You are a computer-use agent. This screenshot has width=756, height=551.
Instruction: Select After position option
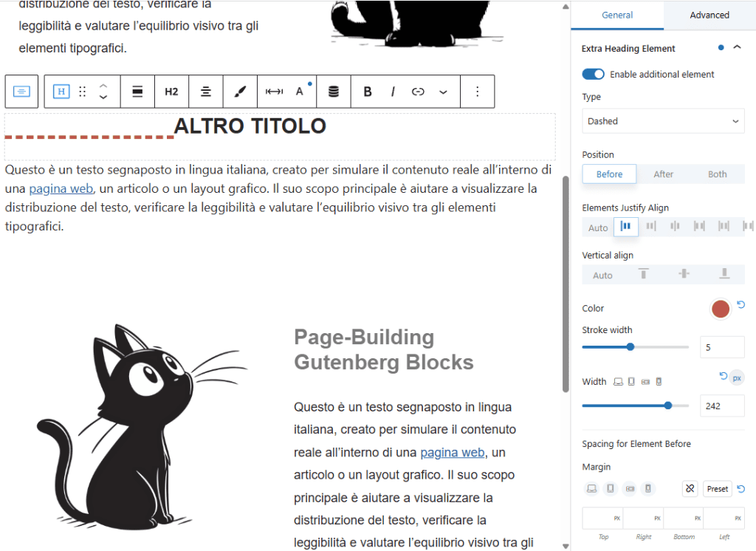pyautogui.click(x=664, y=174)
